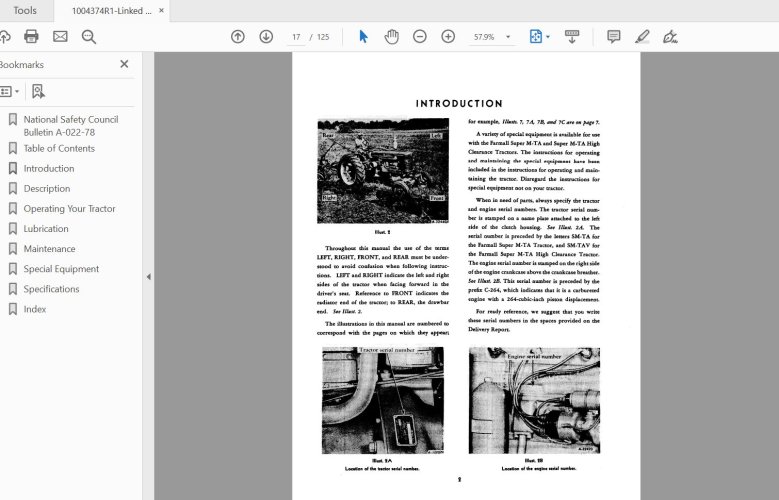Select the highlighter pen tool
The height and width of the screenshot is (500, 779).
642,37
